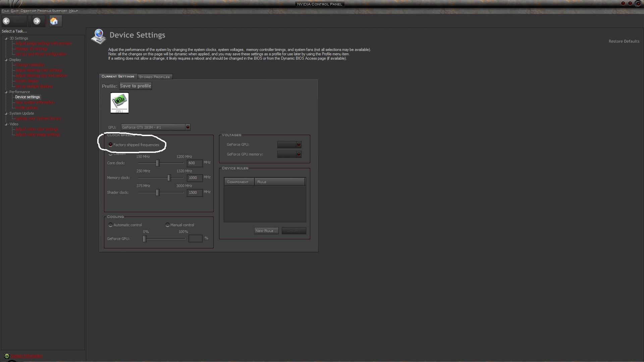The height and width of the screenshot is (362, 644).
Task: Open Update your System Drivers
Action: pyautogui.click(x=38, y=119)
